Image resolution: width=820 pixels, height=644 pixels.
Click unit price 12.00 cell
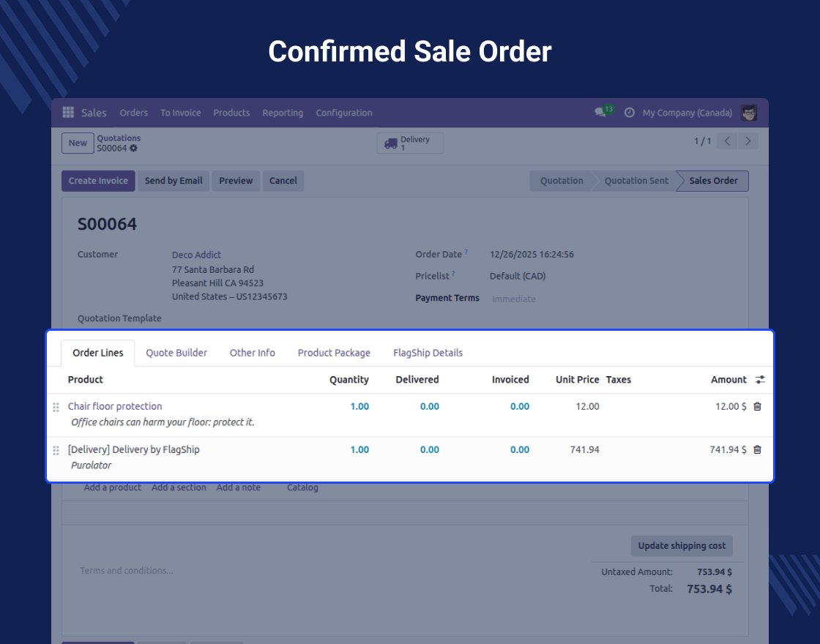(x=587, y=406)
